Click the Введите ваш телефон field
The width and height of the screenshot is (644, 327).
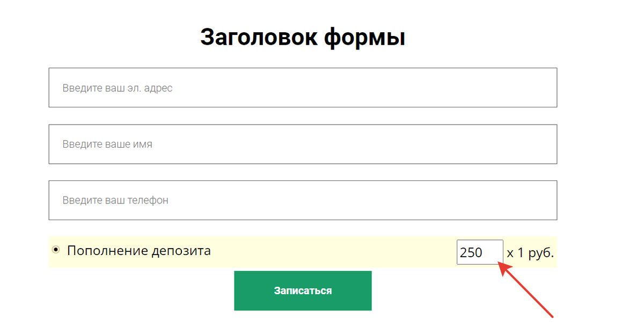click(x=303, y=200)
